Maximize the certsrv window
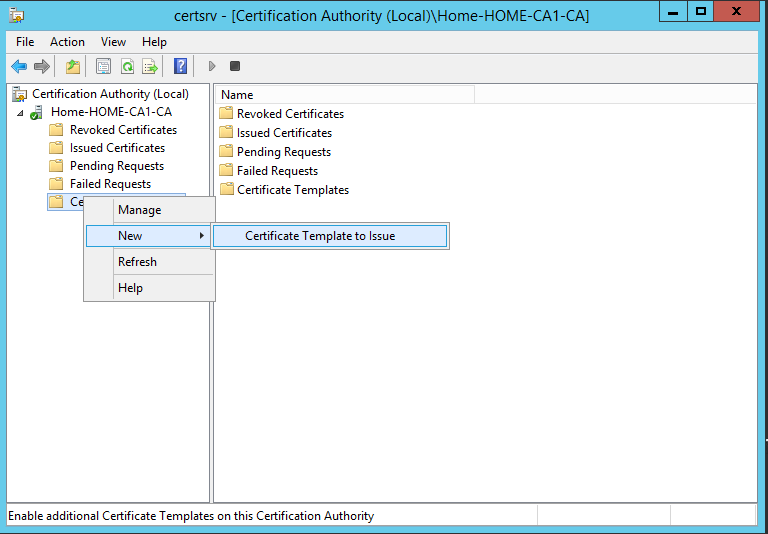Image resolution: width=768 pixels, height=534 pixels. [701, 12]
